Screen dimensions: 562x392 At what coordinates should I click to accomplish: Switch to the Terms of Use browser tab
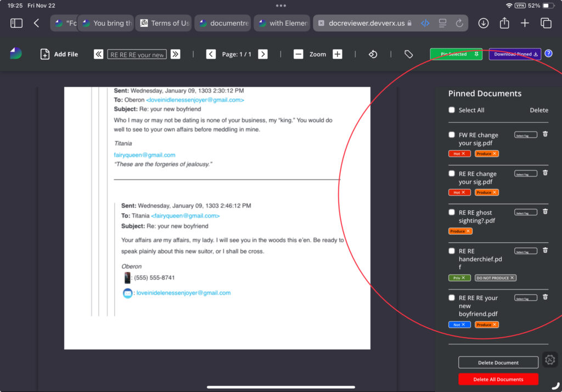point(164,23)
